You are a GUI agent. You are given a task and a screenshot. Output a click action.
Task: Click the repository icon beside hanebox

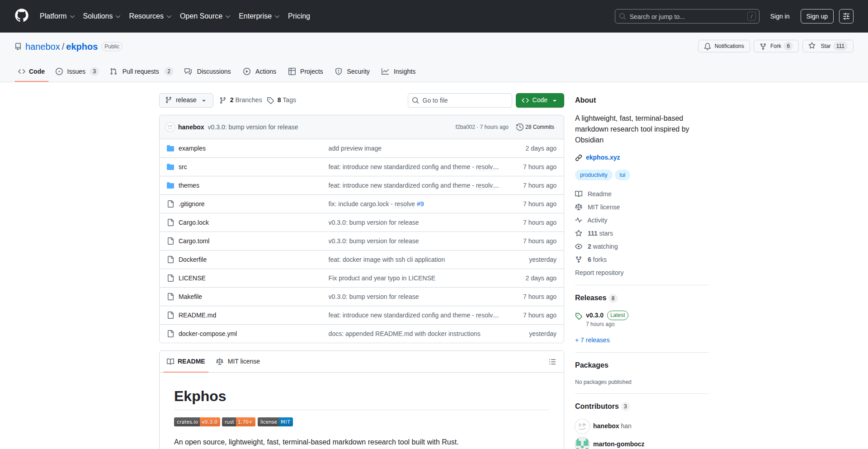(x=18, y=47)
